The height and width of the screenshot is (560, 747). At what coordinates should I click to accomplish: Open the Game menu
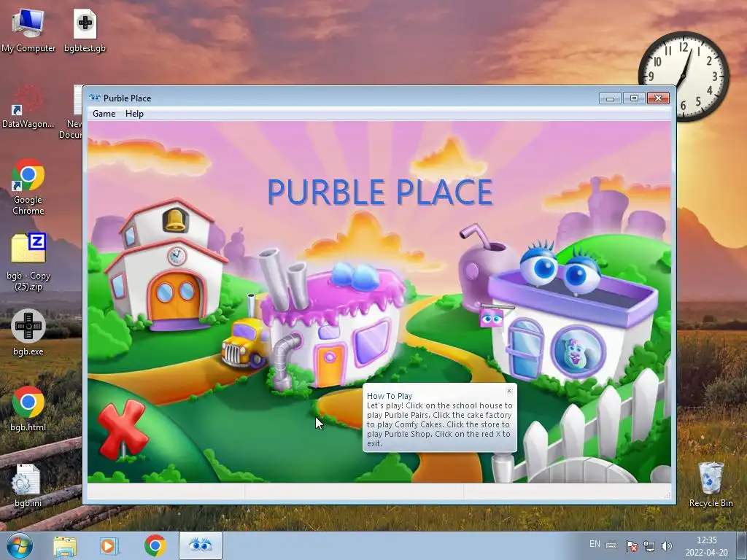click(104, 114)
